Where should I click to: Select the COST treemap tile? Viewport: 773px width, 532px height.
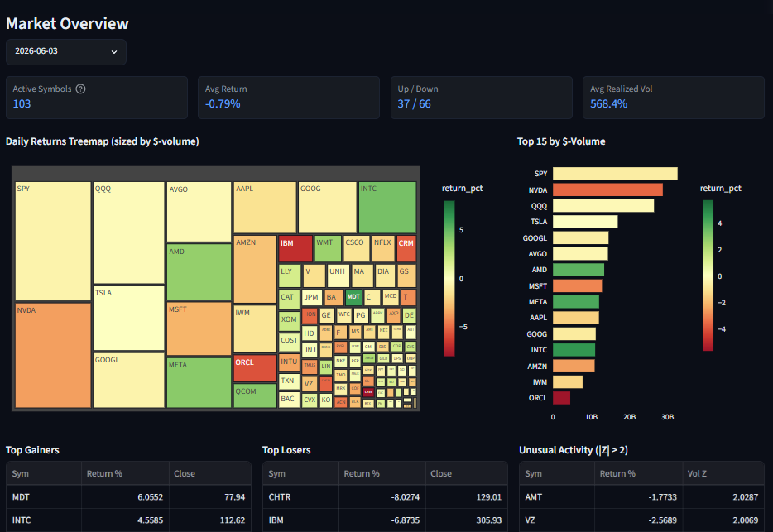(x=290, y=342)
